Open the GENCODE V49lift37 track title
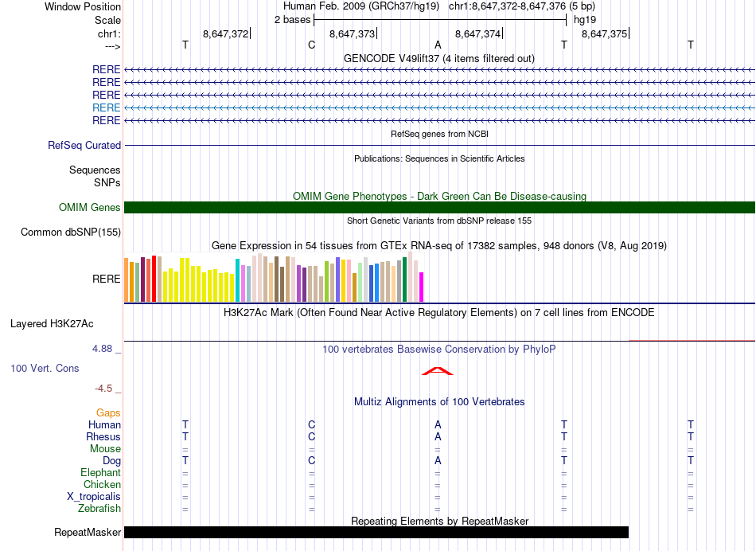This screenshot has height=551, width=756. 439,58
